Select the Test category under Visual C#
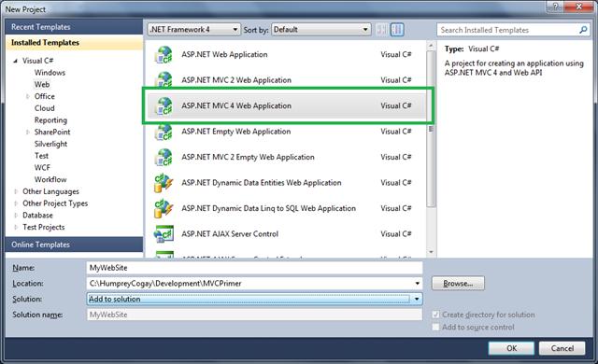The width and height of the screenshot is (598, 364). tap(41, 156)
